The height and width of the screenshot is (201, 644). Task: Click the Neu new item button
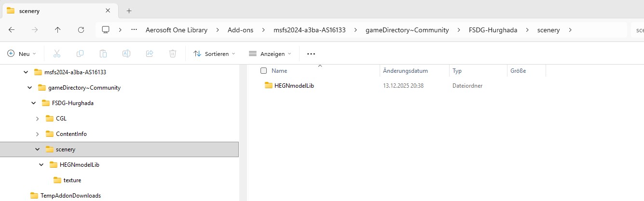click(x=22, y=54)
